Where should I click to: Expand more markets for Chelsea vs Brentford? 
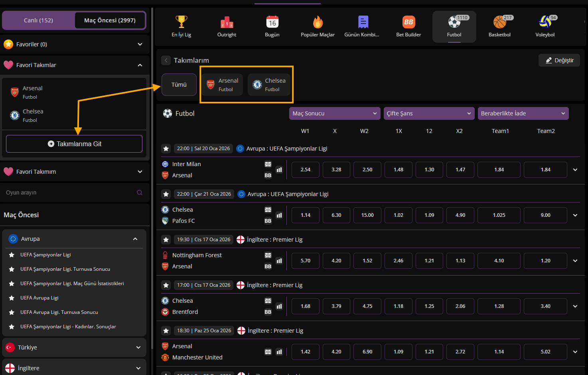(x=575, y=306)
